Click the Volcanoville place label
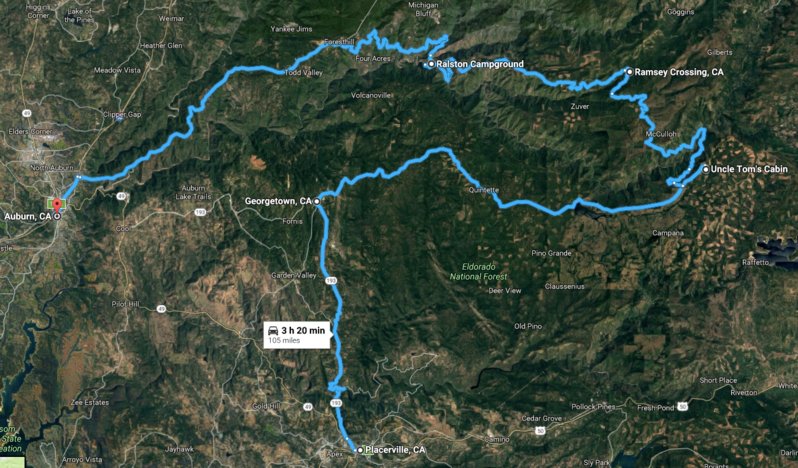 372,95
